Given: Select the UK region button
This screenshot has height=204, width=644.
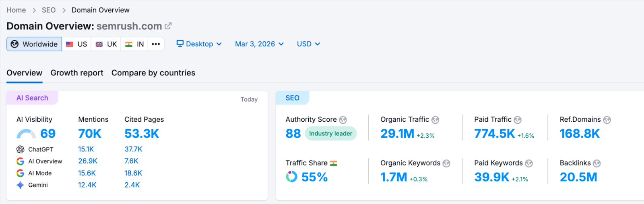Looking at the screenshot, I should 106,44.
